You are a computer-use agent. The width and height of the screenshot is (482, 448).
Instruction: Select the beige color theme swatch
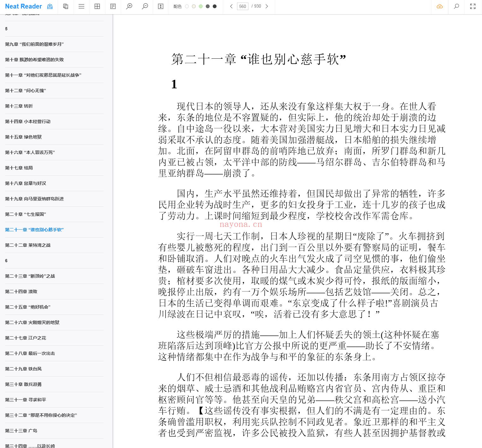pyautogui.click(x=194, y=6)
